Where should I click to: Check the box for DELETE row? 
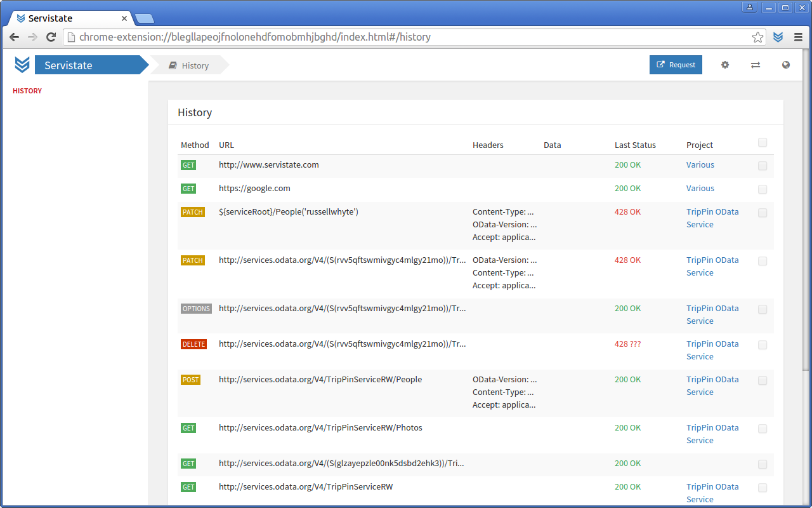[763, 345]
